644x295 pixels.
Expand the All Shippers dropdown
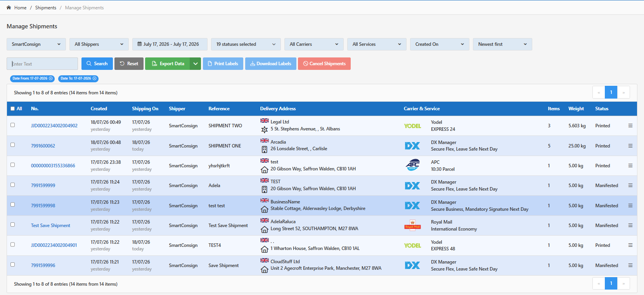(99, 44)
